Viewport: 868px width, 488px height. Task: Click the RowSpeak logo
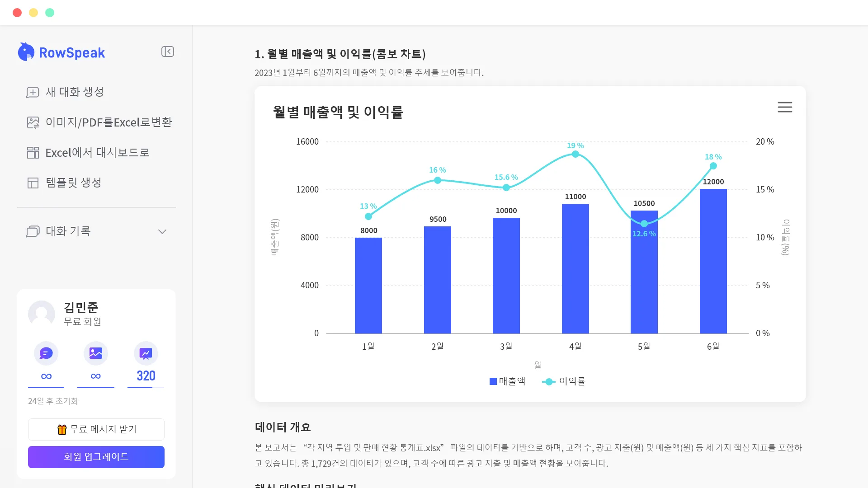coord(61,52)
